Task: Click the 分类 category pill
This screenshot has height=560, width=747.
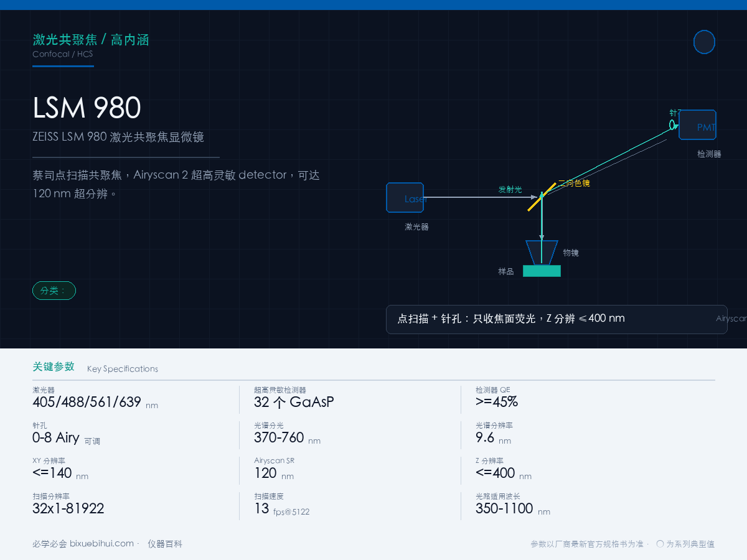Action: tap(54, 291)
